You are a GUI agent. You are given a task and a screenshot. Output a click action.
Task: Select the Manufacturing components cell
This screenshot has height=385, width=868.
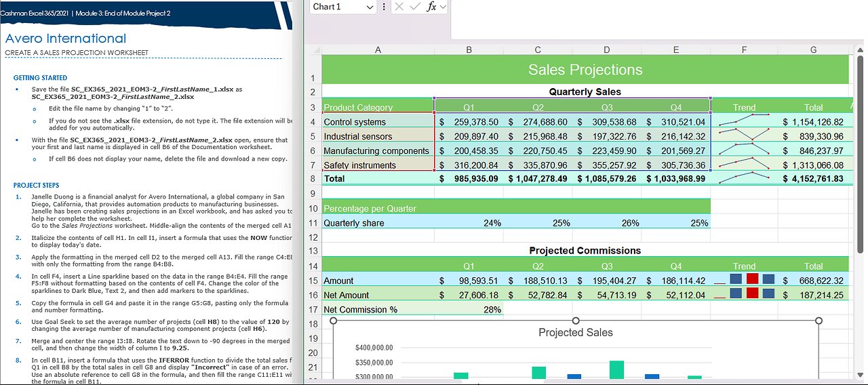tap(378, 150)
